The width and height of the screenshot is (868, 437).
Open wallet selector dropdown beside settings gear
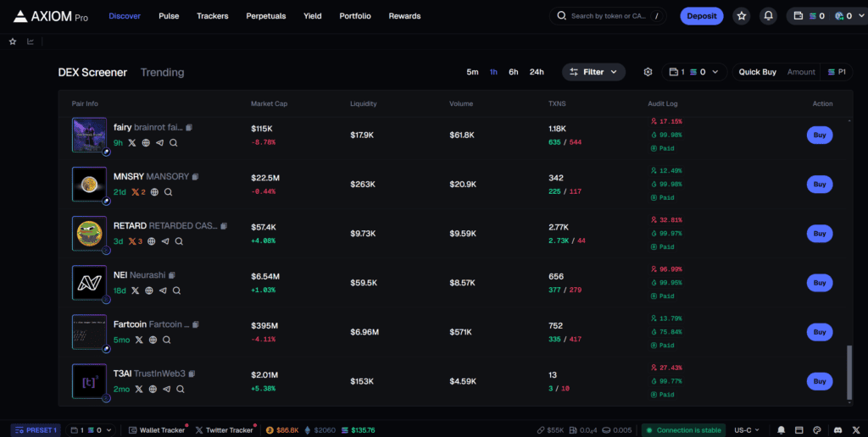pyautogui.click(x=694, y=72)
